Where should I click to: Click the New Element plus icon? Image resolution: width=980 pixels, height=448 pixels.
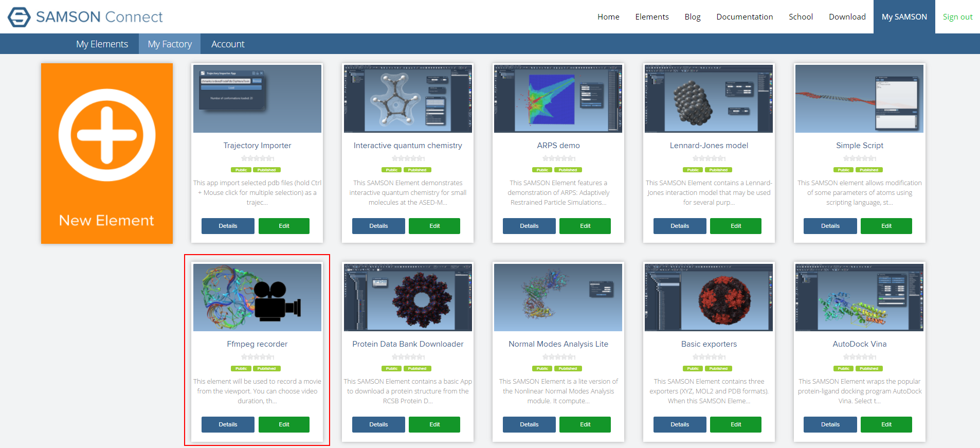coord(107,135)
